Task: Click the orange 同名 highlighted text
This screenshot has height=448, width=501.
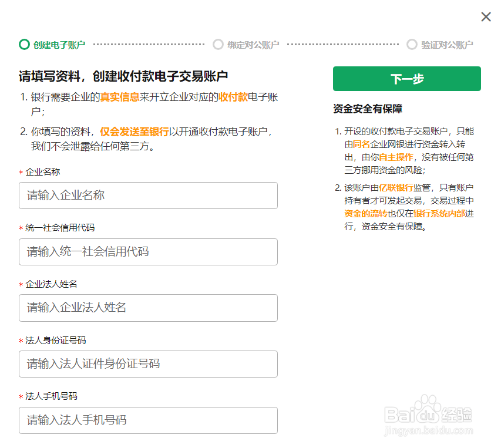Action: [361, 144]
